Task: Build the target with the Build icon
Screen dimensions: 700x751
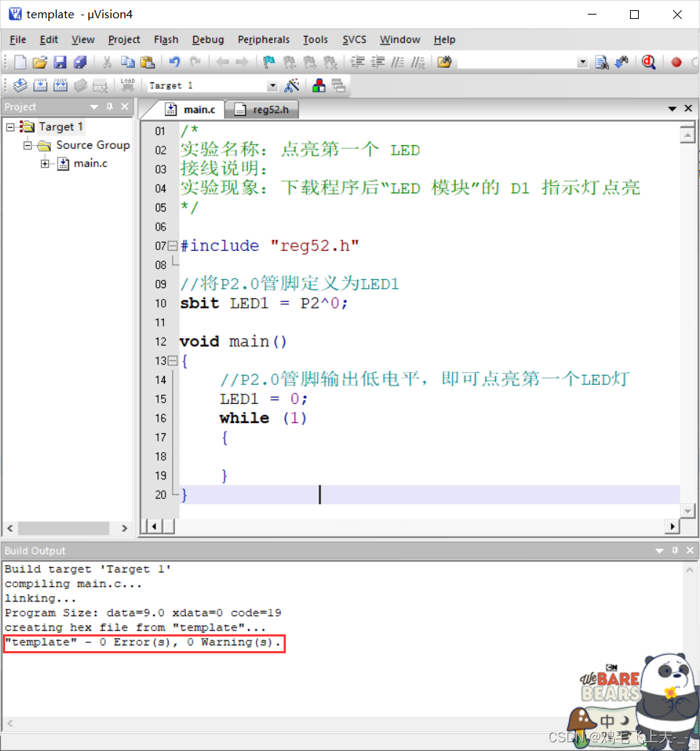Action: [40, 85]
